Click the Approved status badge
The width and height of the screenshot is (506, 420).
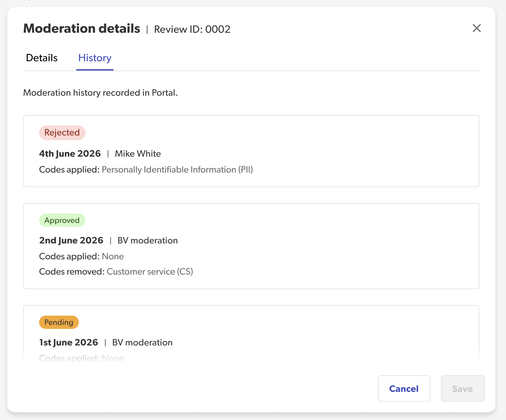click(62, 221)
